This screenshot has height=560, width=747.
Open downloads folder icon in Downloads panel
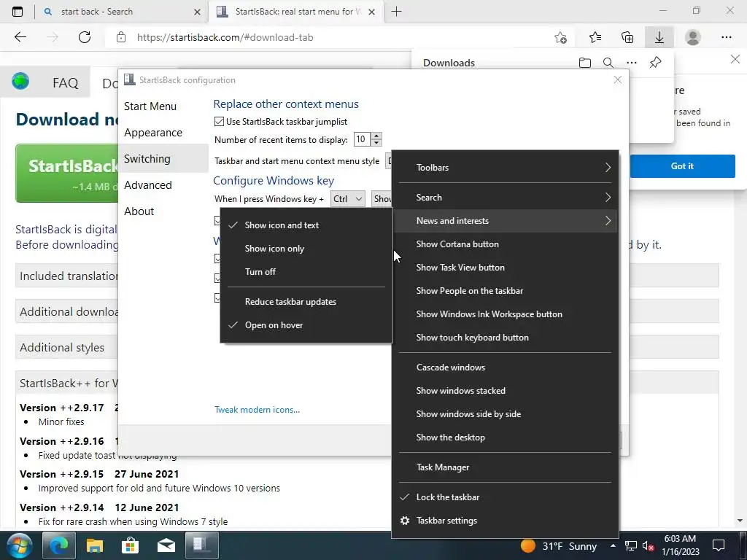pyautogui.click(x=585, y=63)
